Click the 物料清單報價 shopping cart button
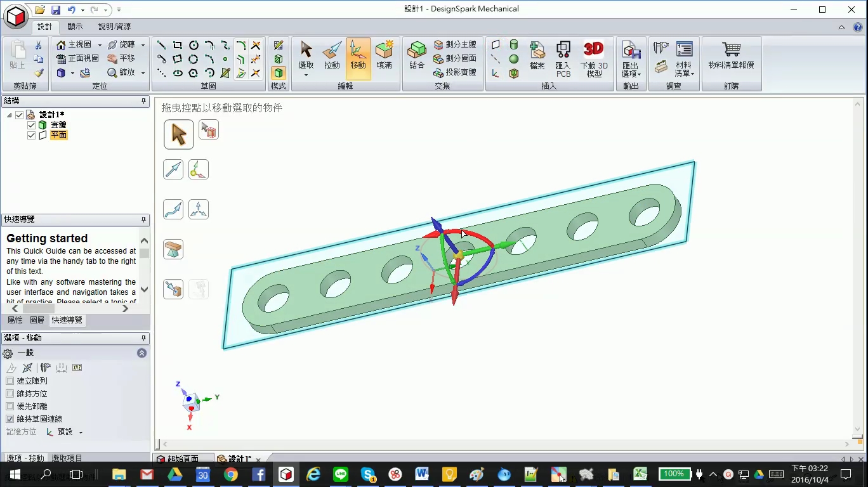 pos(731,55)
